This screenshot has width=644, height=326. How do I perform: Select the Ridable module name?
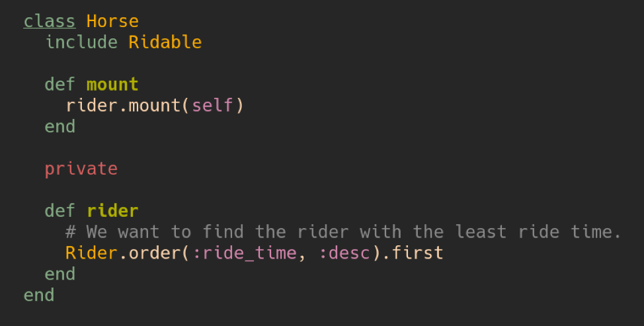pos(165,42)
